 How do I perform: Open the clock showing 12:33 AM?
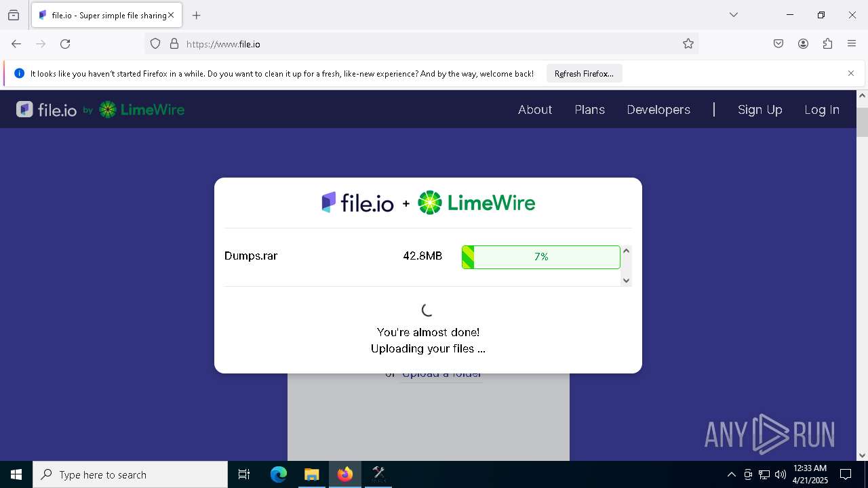810,474
